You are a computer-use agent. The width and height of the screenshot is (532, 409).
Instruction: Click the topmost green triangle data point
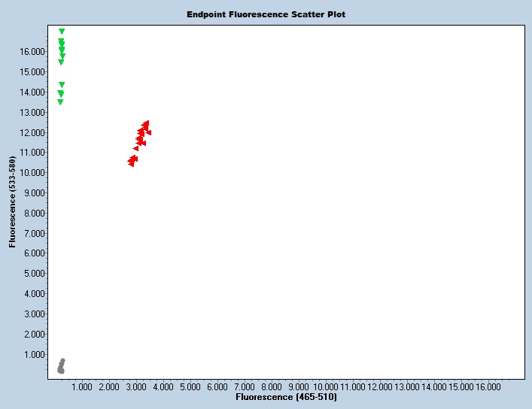(62, 32)
